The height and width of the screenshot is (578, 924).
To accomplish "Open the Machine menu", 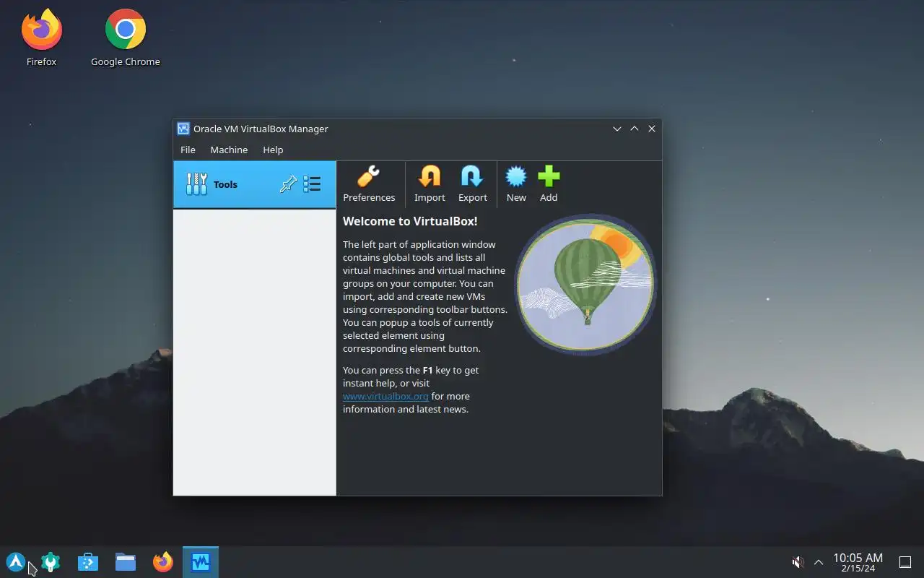I will click(x=229, y=150).
